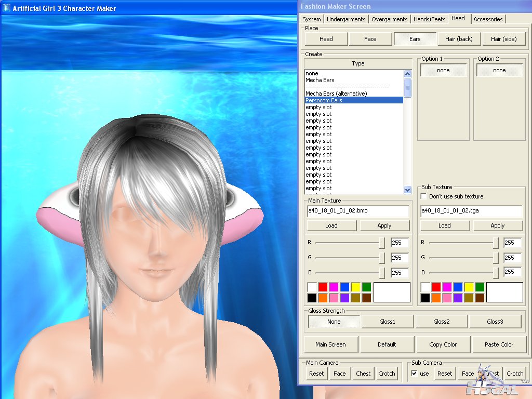Click the Main Texture R slider handle
This screenshot has width=532, height=399.
coord(382,243)
